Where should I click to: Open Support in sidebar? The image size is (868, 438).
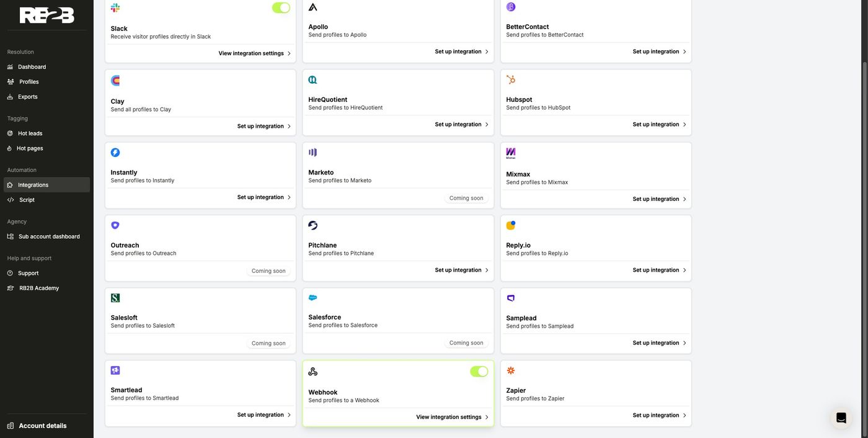point(46,273)
